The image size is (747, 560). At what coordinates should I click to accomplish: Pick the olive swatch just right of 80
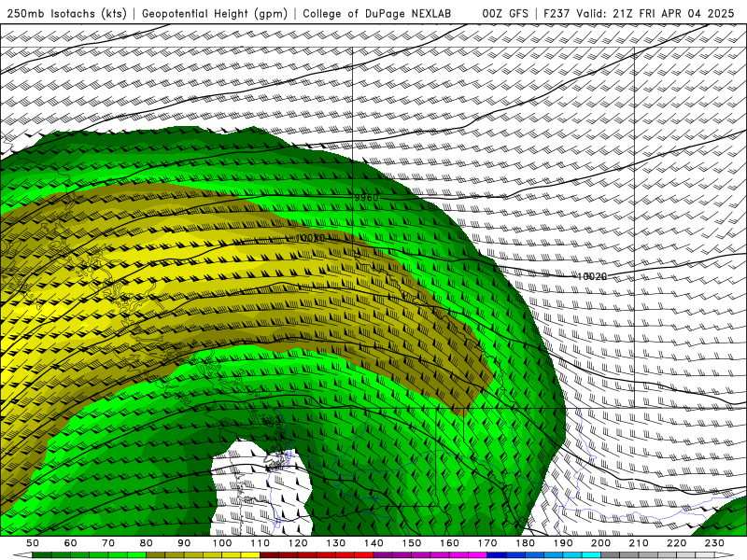coord(156,555)
